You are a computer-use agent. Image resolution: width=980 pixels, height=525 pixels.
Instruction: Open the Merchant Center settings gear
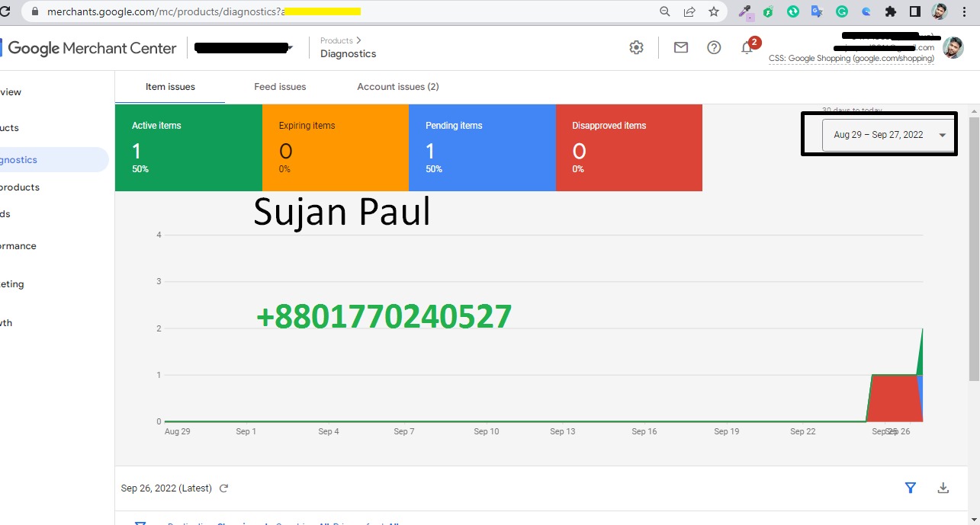(636, 47)
